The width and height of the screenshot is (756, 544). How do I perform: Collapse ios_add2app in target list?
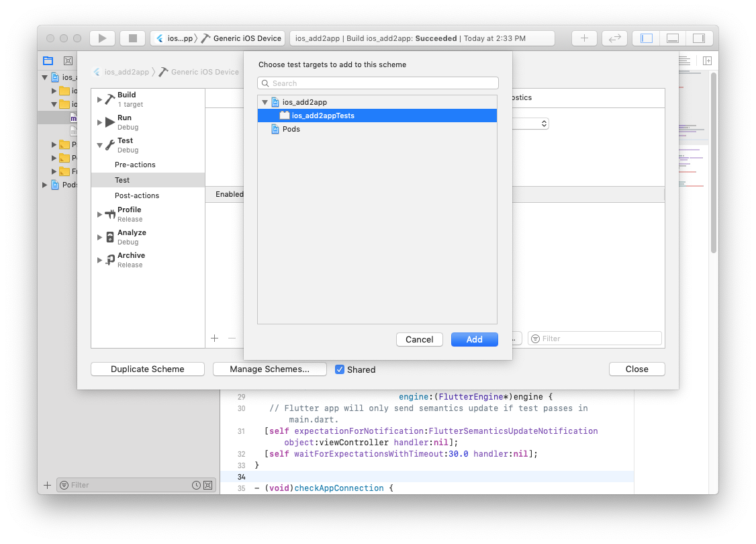click(x=265, y=102)
